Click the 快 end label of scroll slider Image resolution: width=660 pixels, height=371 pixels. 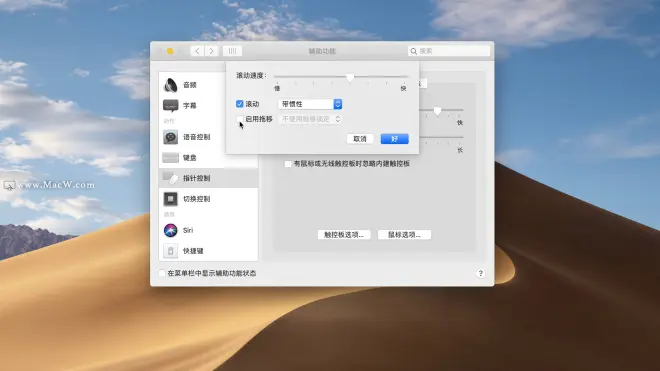pyautogui.click(x=403, y=88)
